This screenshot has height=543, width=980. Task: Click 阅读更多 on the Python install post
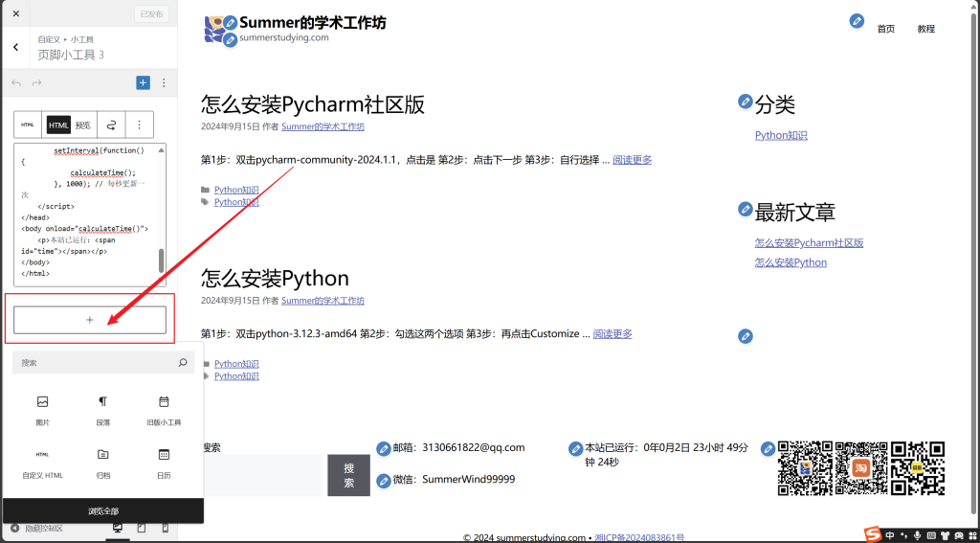[612, 333]
